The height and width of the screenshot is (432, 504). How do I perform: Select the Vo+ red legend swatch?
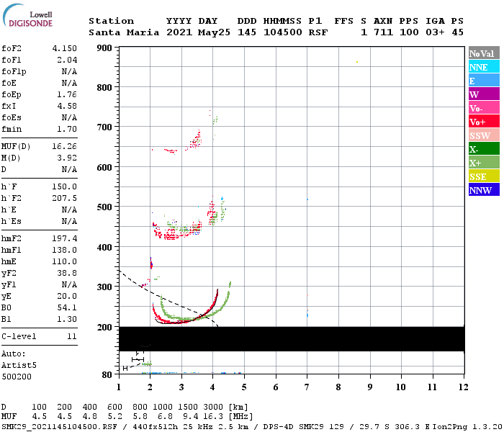click(484, 121)
